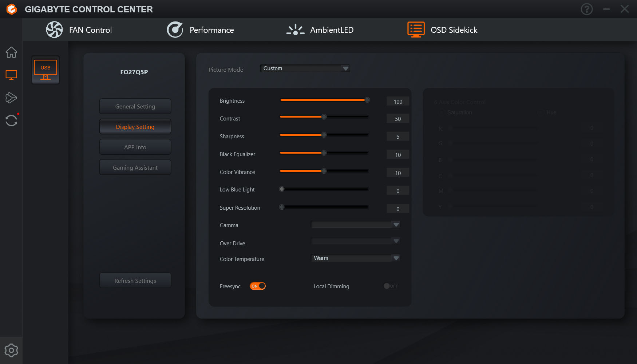Close the Gigabyte Control Center window
The image size is (637, 364).
coord(625,9)
